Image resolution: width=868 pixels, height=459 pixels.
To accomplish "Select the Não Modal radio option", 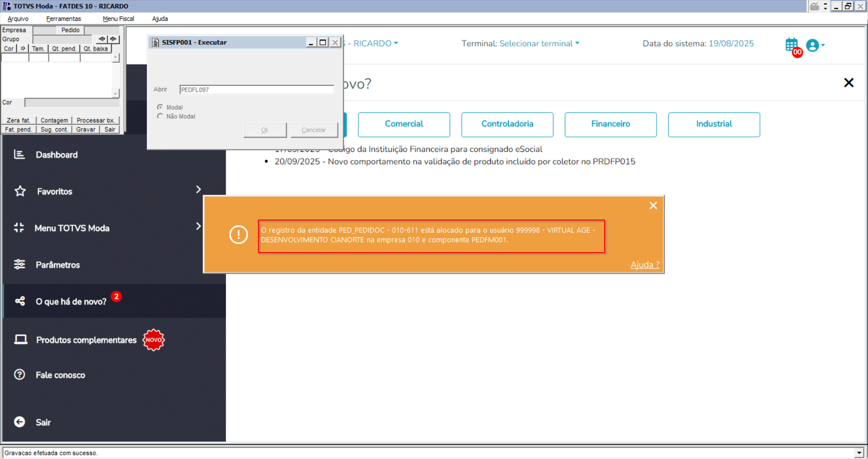I will 160,116.
